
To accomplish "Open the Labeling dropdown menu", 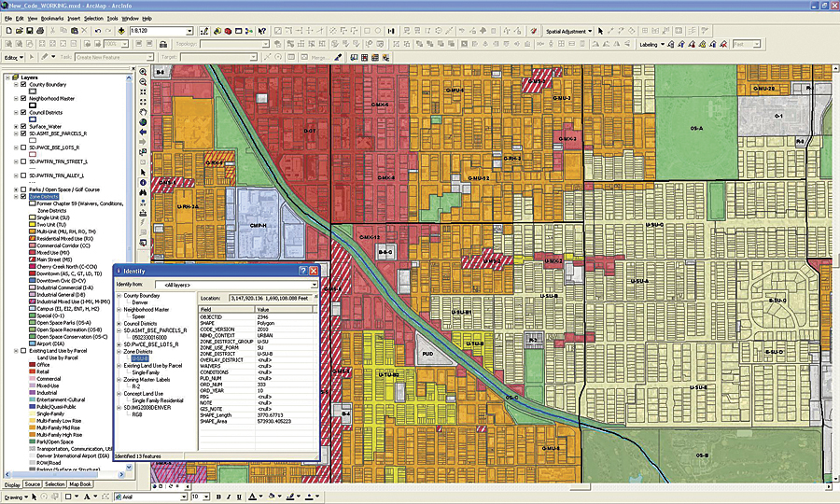I will click(x=651, y=45).
